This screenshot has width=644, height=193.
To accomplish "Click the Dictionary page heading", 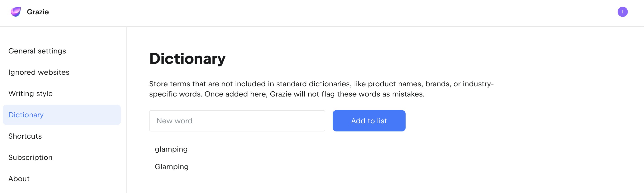I will pos(187,59).
